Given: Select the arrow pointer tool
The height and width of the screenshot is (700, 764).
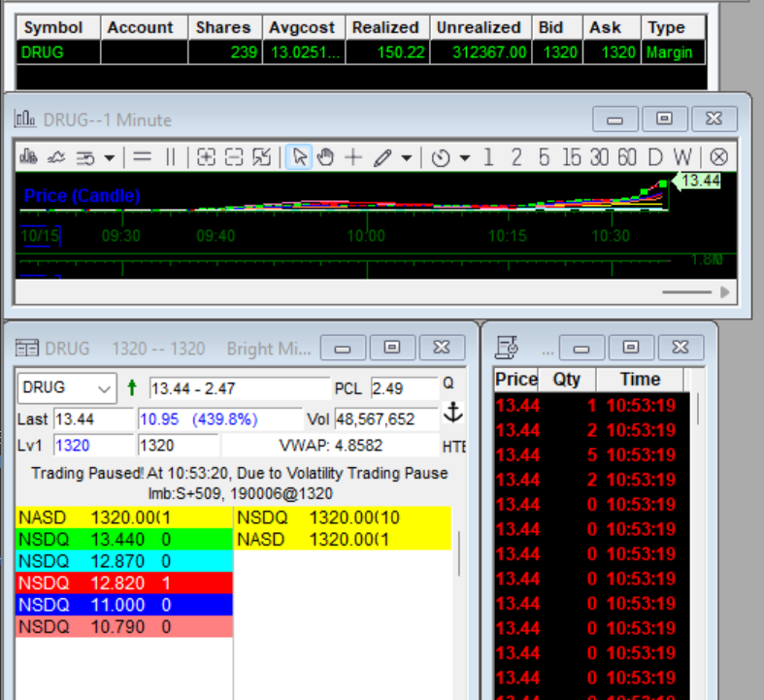Looking at the screenshot, I should 299,157.
